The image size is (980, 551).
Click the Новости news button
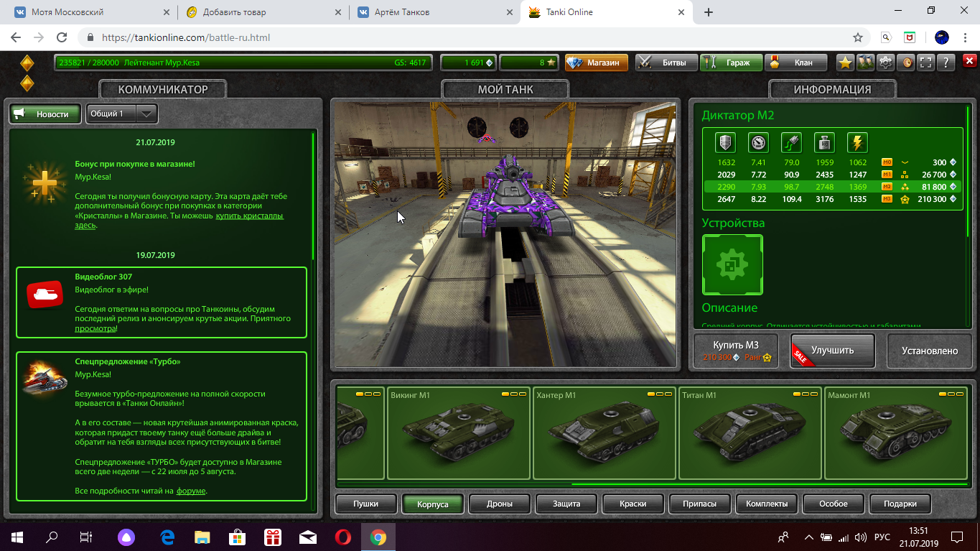45,114
